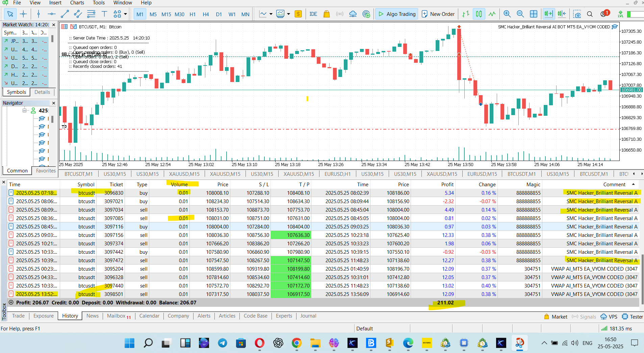Switch to the Trade tab
Screen dimensions: 644x353
(19, 316)
